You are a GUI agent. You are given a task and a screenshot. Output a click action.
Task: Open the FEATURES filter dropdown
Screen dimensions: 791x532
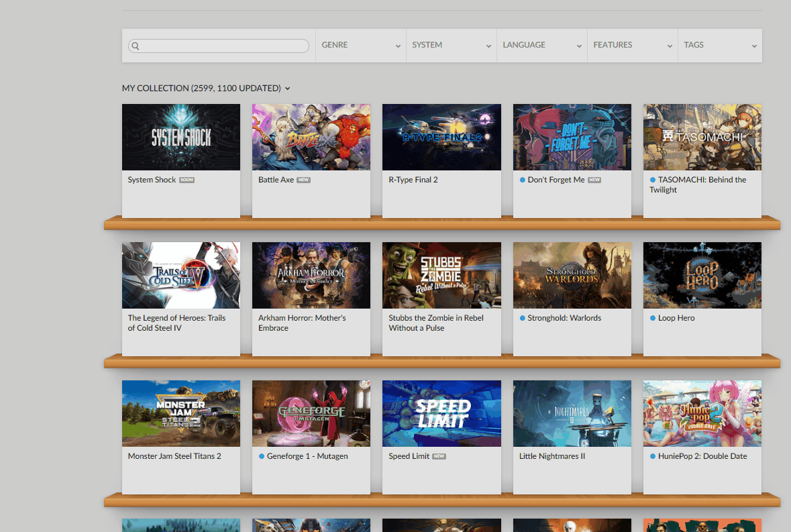(633, 46)
